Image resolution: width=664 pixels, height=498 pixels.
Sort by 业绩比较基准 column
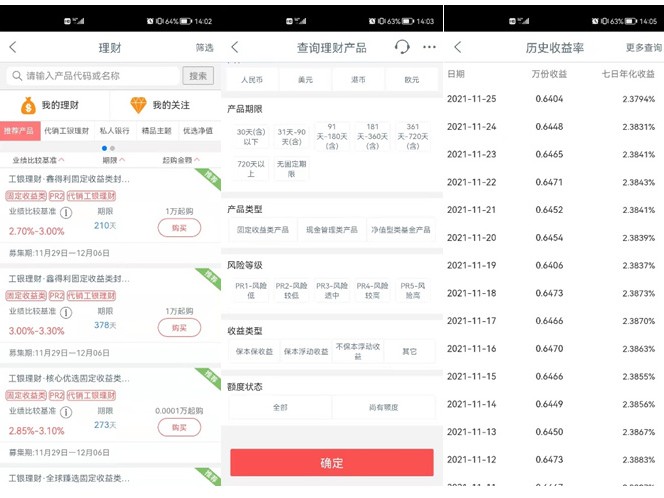pyautogui.click(x=38, y=160)
